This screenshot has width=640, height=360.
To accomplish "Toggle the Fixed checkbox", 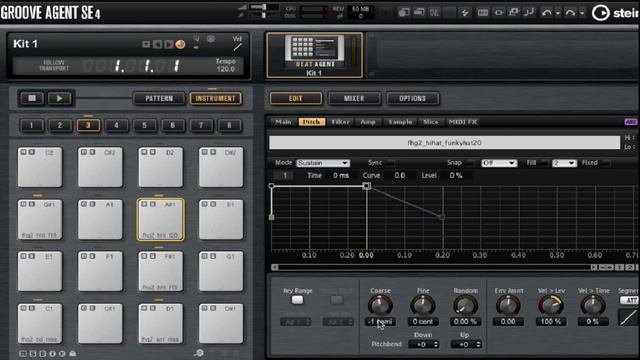I will click(606, 163).
